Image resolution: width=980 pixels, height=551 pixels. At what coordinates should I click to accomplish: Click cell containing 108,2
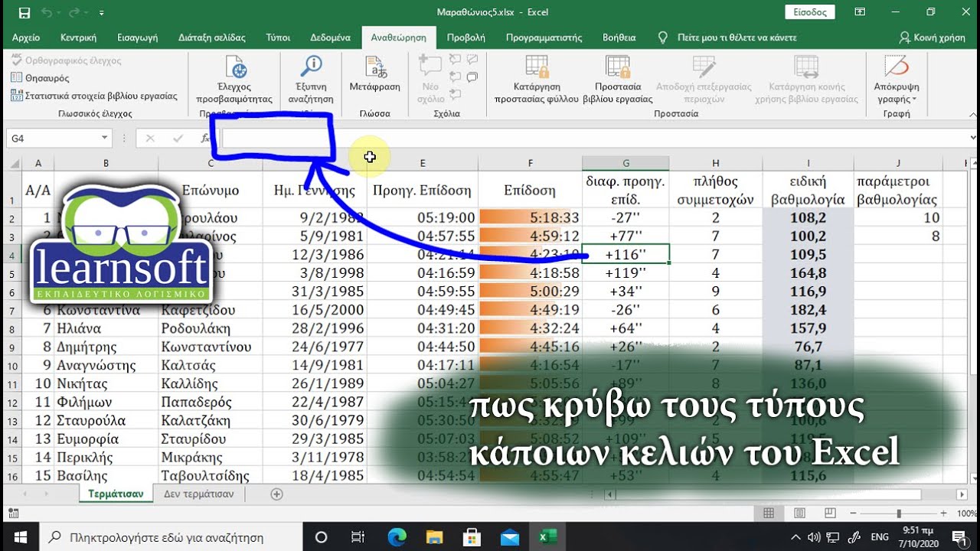point(808,218)
